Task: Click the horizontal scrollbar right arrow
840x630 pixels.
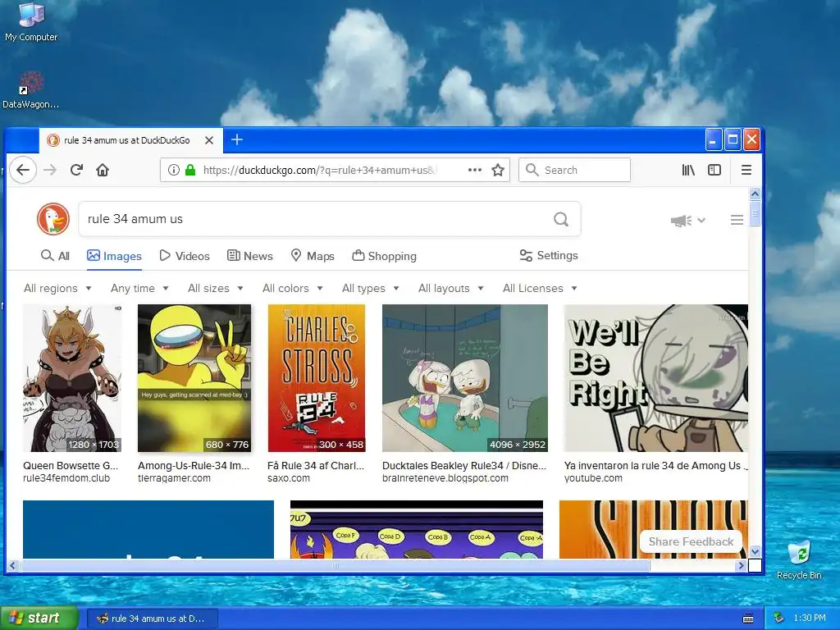Action: [741, 565]
